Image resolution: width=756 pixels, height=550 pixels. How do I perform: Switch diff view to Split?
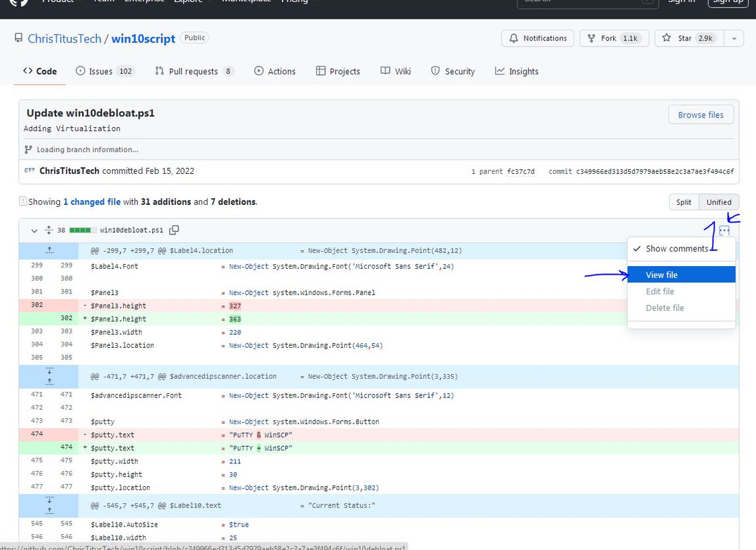(684, 202)
